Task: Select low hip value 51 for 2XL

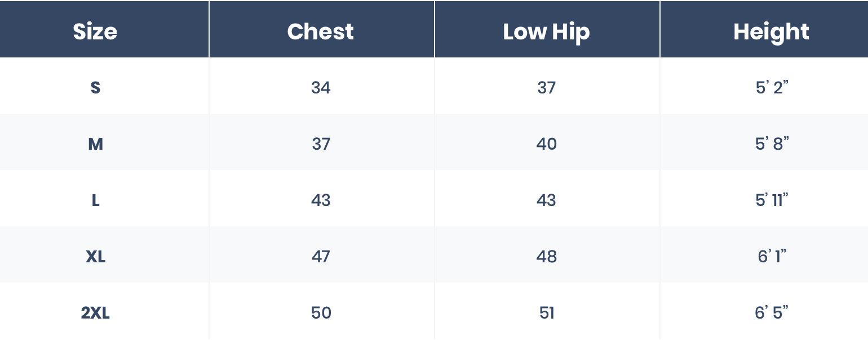Action: (x=547, y=313)
